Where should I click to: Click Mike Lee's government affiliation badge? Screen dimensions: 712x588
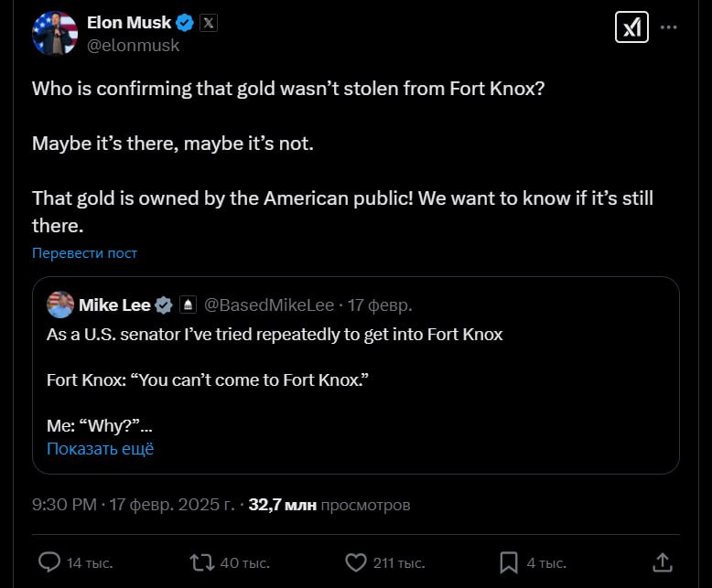[x=188, y=305]
